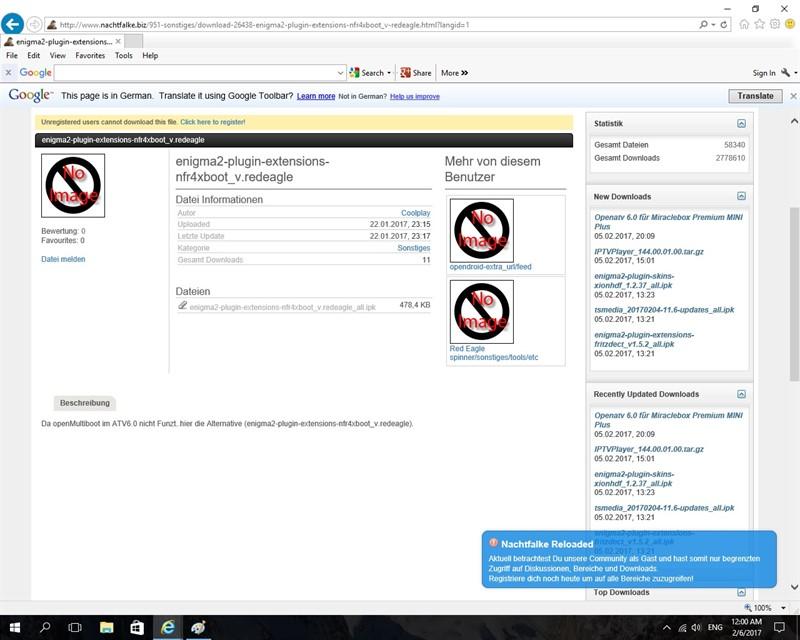Open the Help menu
The height and width of the screenshot is (640, 800).
click(150, 56)
